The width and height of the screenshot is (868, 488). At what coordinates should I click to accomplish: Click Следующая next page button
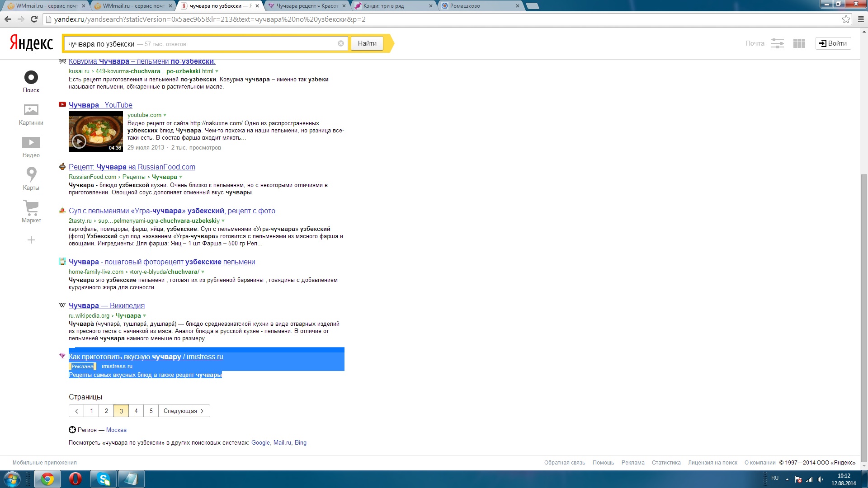pos(184,411)
